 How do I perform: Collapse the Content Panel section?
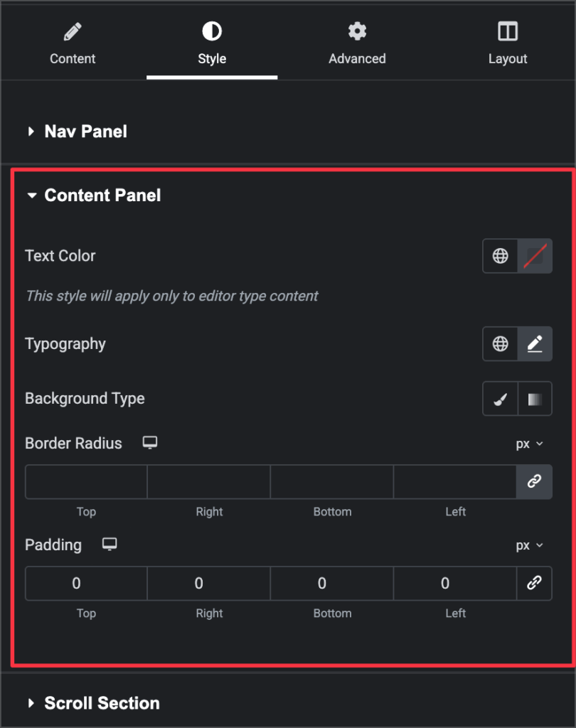coord(102,196)
